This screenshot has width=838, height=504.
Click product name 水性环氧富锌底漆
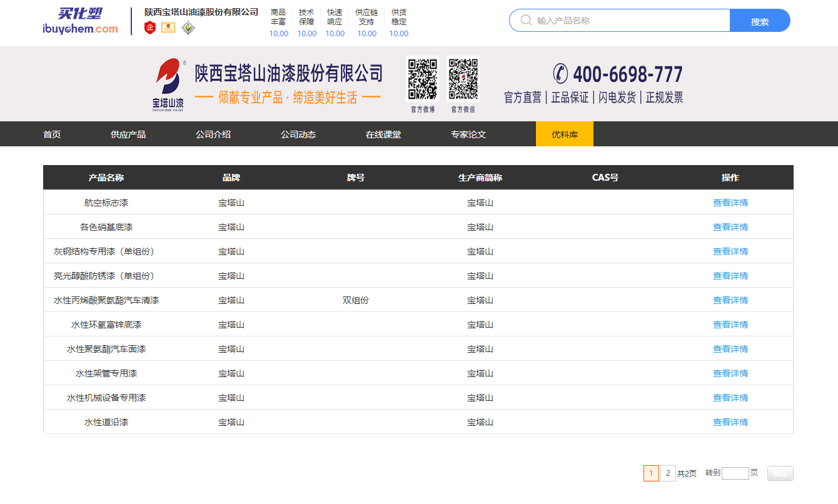click(x=106, y=325)
